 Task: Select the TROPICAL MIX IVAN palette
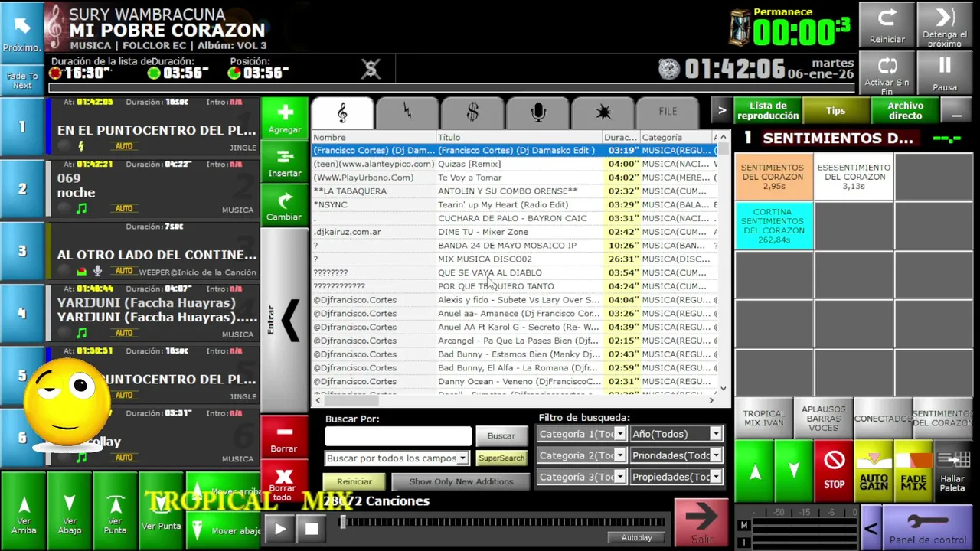pyautogui.click(x=763, y=419)
